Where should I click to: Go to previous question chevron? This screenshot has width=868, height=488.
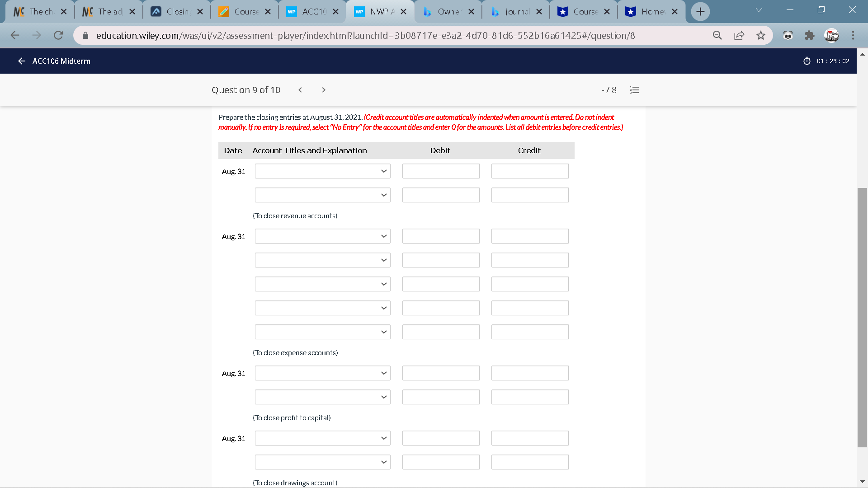300,90
